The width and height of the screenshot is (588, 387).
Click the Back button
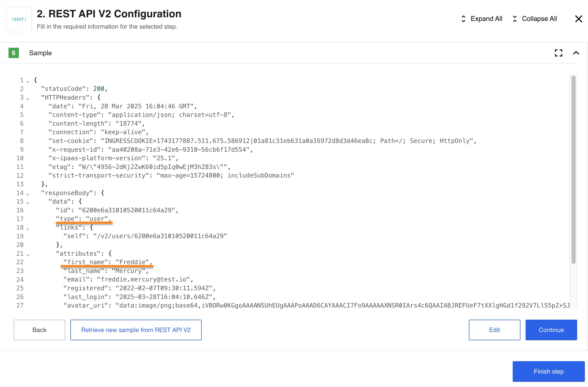tap(39, 329)
